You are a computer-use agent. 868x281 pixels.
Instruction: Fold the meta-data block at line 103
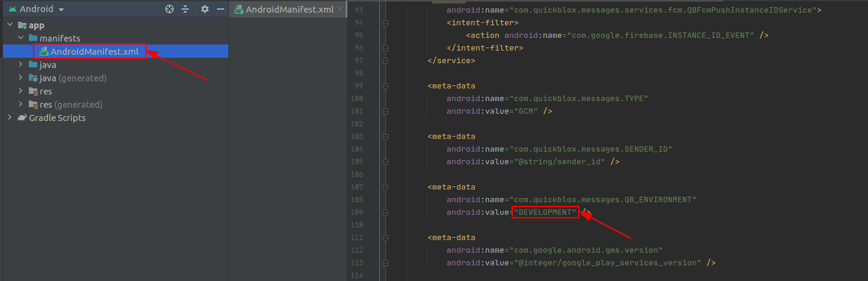[x=385, y=137]
